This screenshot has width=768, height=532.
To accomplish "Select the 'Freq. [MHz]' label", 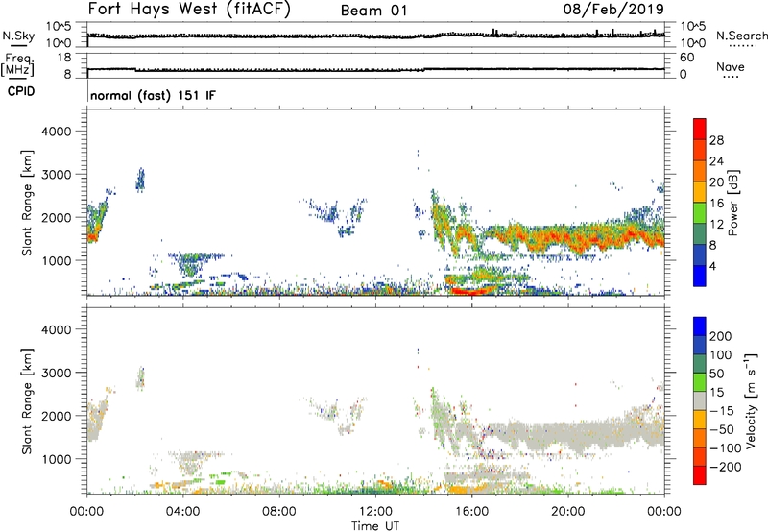I will click(x=17, y=64).
